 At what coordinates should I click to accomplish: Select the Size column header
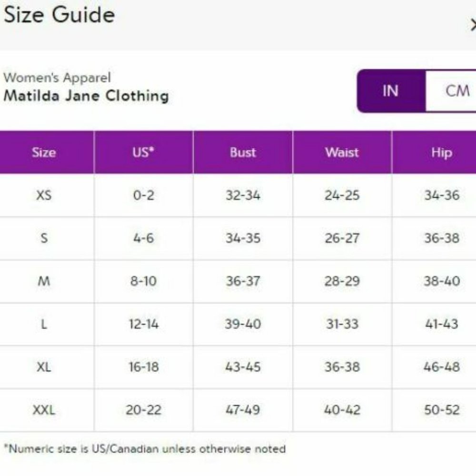click(x=44, y=152)
